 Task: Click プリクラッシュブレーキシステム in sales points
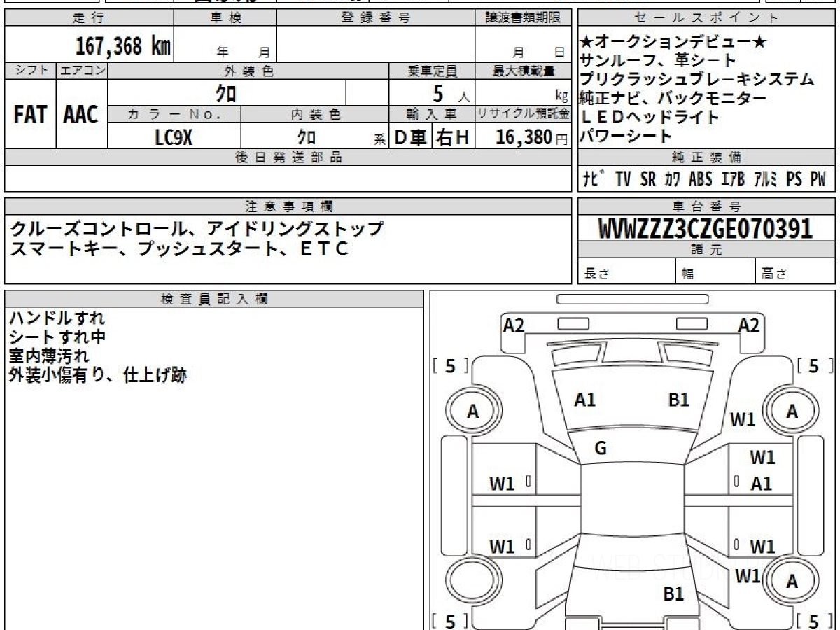[x=698, y=80]
